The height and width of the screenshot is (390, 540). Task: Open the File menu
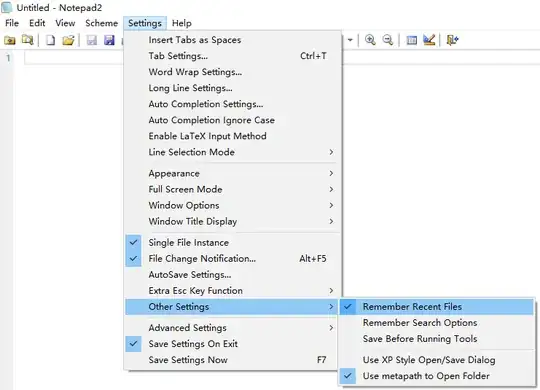pyautogui.click(x=12, y=23)
